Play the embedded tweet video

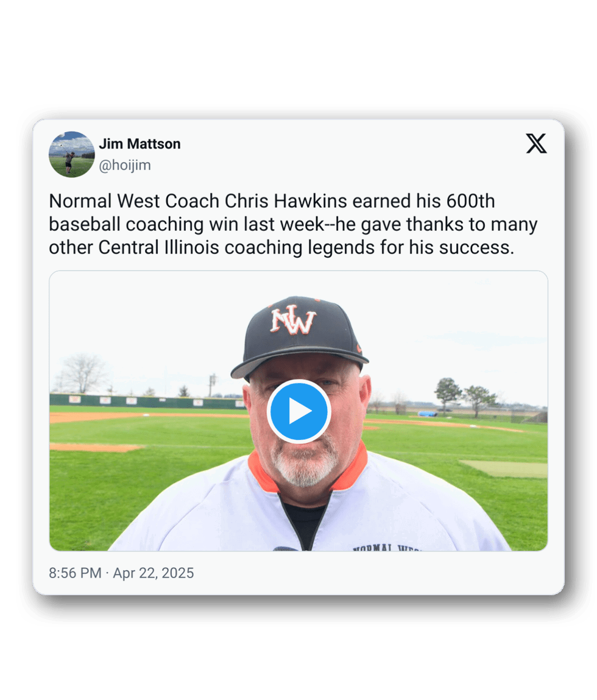(x=298, y=411)
